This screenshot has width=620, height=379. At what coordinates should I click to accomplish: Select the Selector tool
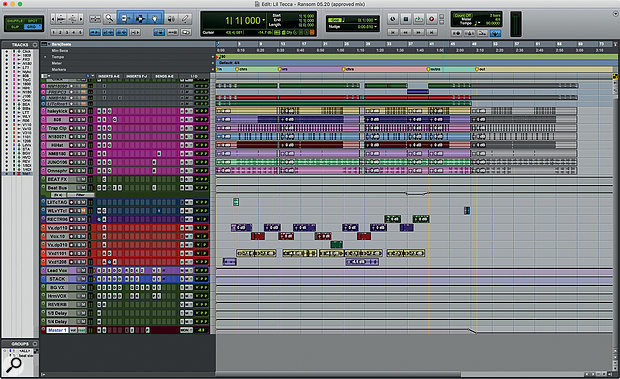tap(140, 19)
